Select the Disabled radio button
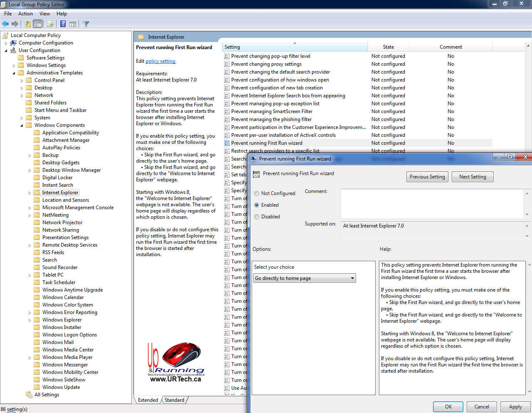Viewport: 532px width, 413px height. pos(257,217)
